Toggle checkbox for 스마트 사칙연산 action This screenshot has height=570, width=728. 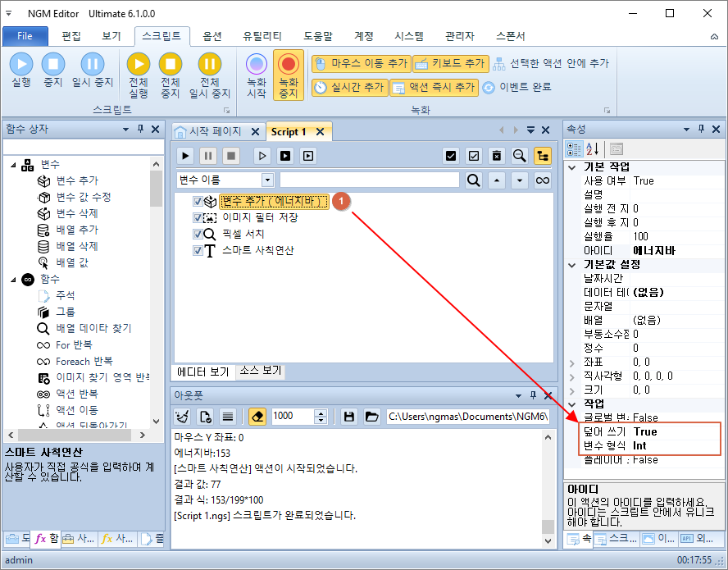coord(198,250)
